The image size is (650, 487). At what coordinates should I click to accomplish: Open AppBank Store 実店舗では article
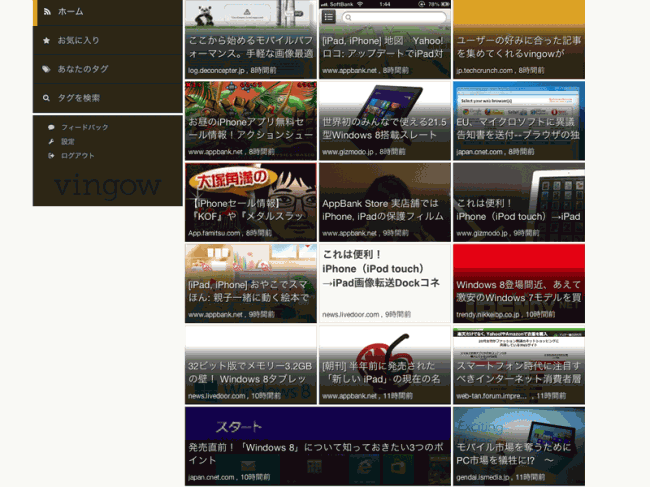(385, 202)
